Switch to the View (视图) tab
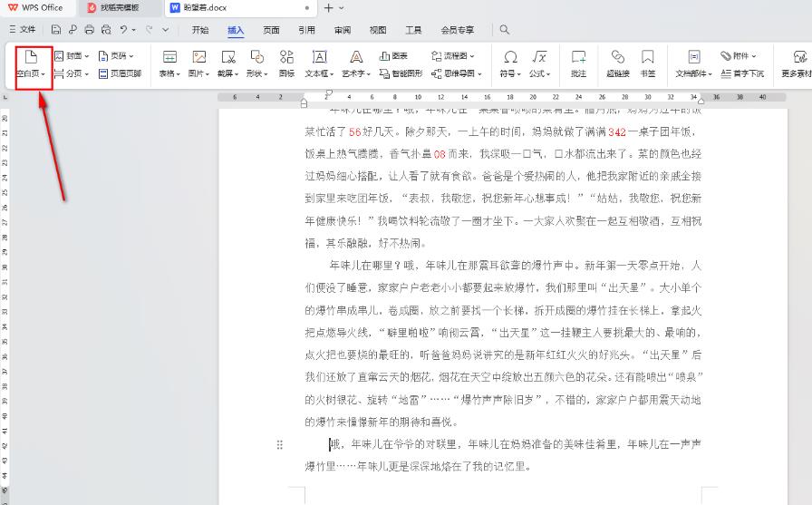The height and width of the screenshot is (505, 812). pos(378,30)
